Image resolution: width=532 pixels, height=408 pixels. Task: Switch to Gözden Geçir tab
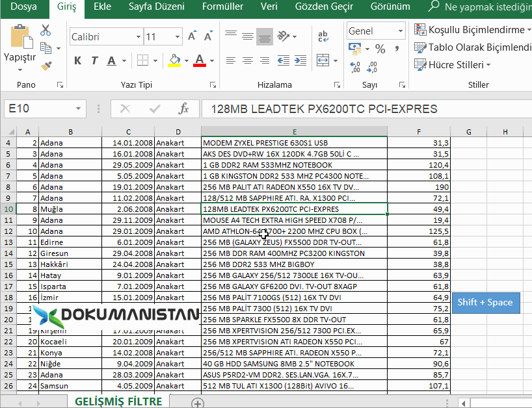pyautogui.click(x=324, y=6)
